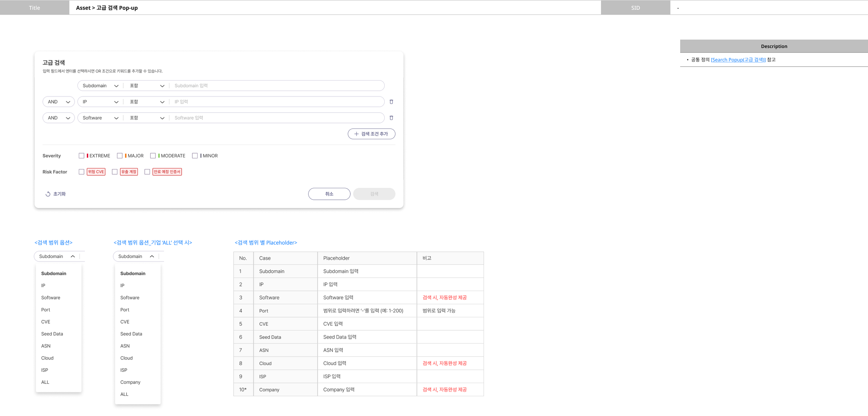Open the Software field type dropdown
The image size is (868, 416).
[x=100, y=118]
